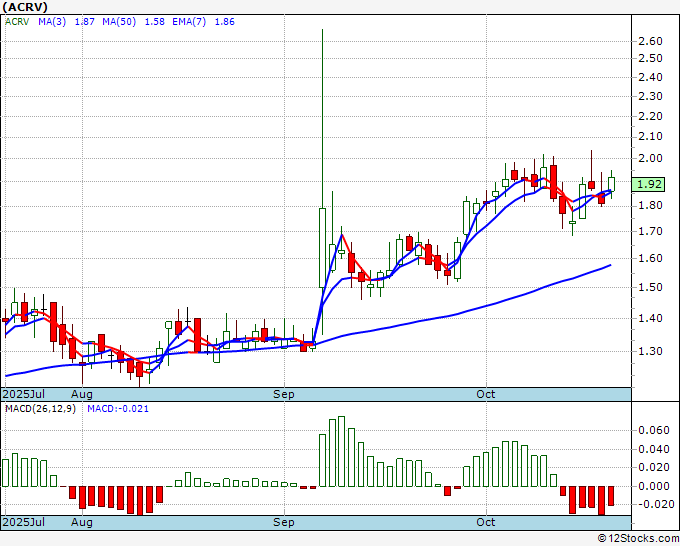
Task: Click the 1.80 price axis label
Action: 651,205
